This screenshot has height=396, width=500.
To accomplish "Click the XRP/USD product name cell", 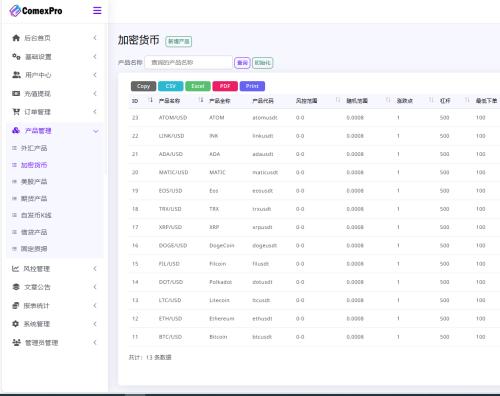I will tap(170, 227).
